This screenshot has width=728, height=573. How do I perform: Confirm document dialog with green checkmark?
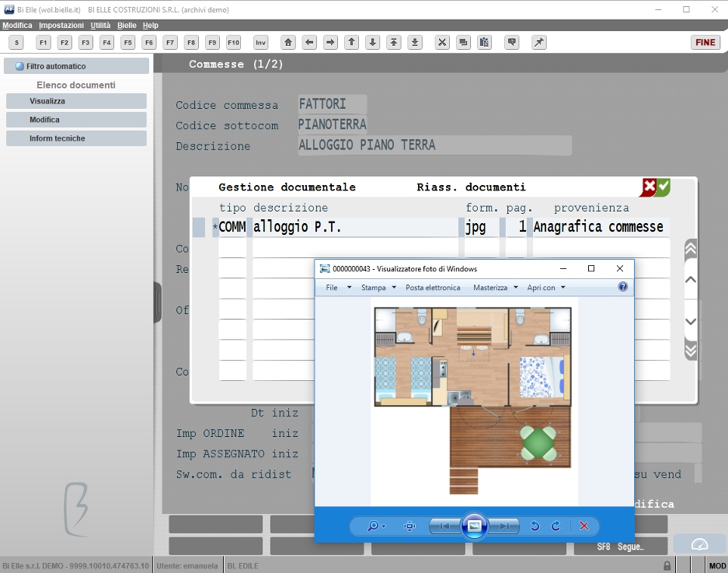pos(664,187)
